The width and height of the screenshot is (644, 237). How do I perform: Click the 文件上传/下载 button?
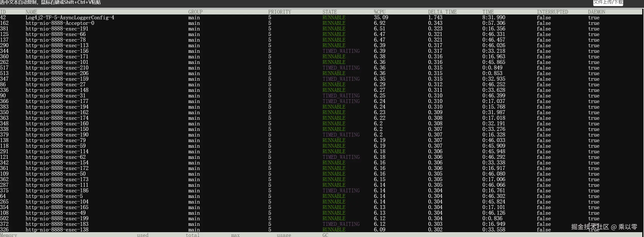[608, 2]
